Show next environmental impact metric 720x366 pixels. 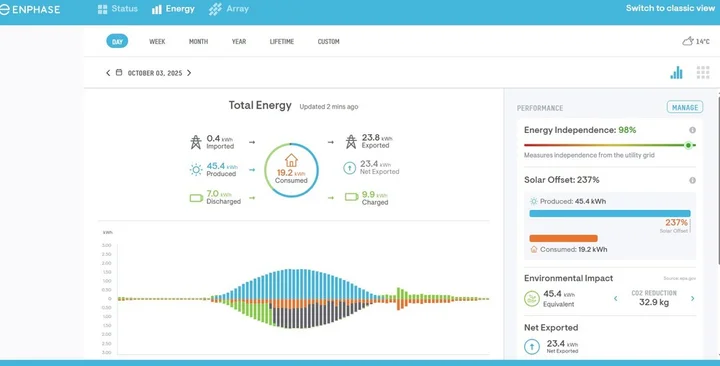click(692, 298)
